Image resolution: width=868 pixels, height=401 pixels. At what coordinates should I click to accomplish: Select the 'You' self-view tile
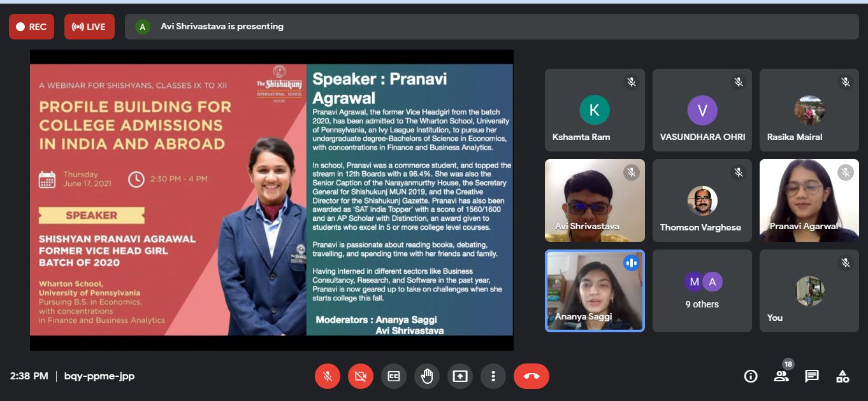coord(809,291)
